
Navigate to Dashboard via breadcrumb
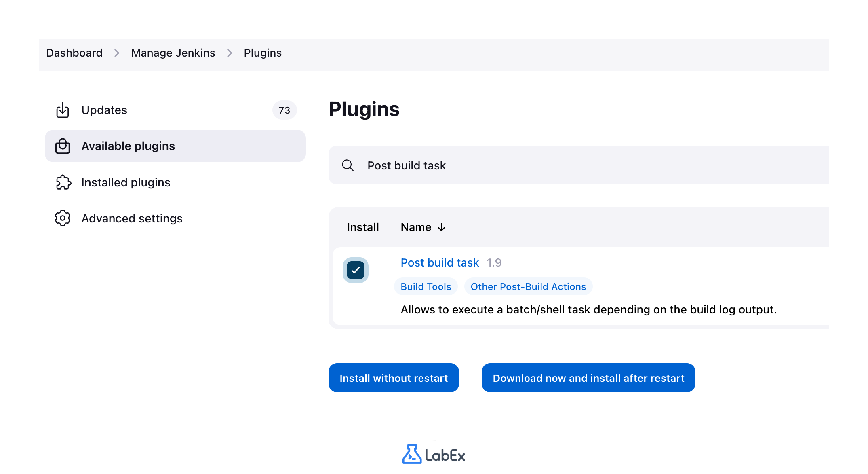(74, 53)
